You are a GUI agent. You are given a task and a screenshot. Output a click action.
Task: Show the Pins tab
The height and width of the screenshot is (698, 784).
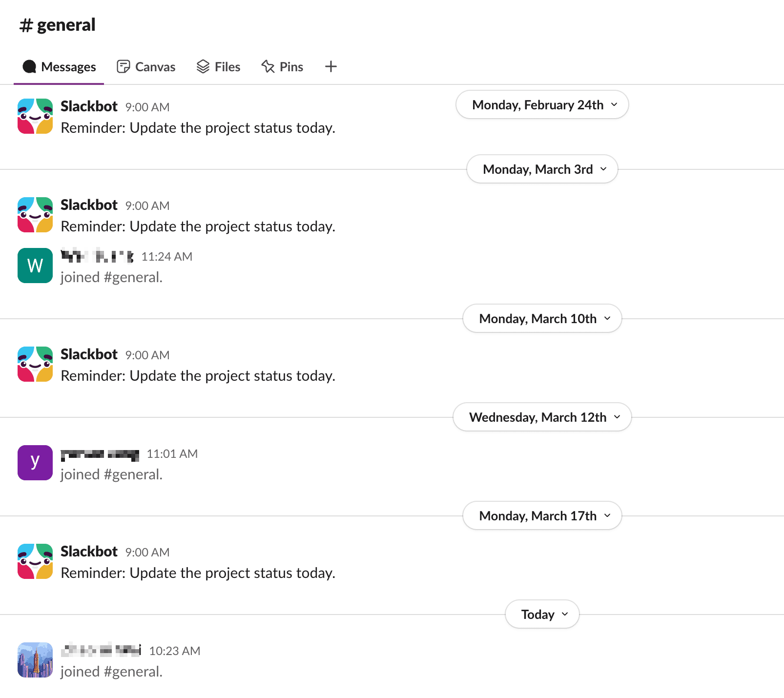tap(282, 67)
